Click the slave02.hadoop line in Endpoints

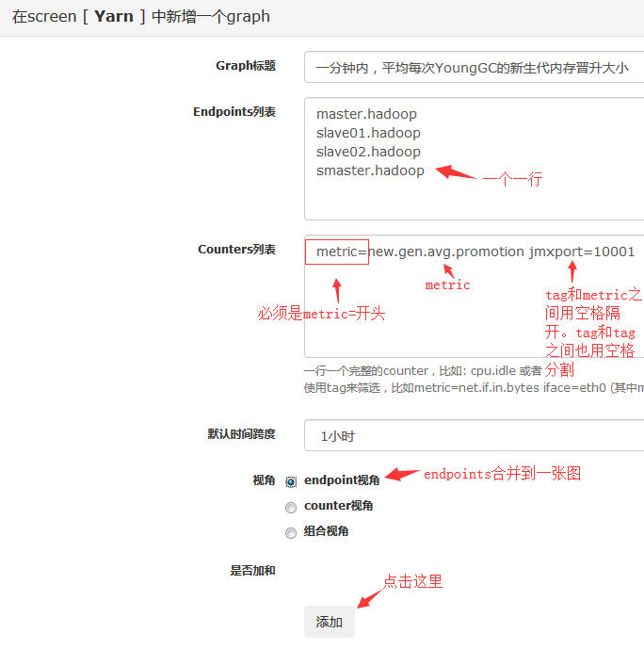click(368, 152)
